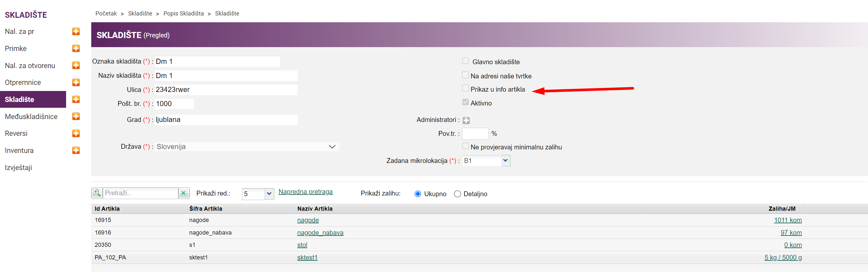Open sktest1 article link

[x=307, y=257]
